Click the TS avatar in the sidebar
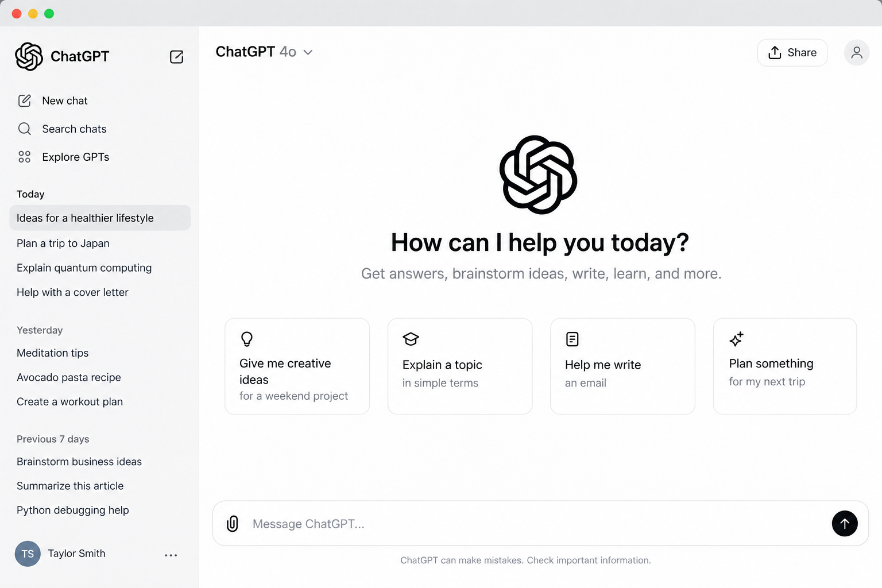Screen dimensions: 882x588 [x=28, y=554]
